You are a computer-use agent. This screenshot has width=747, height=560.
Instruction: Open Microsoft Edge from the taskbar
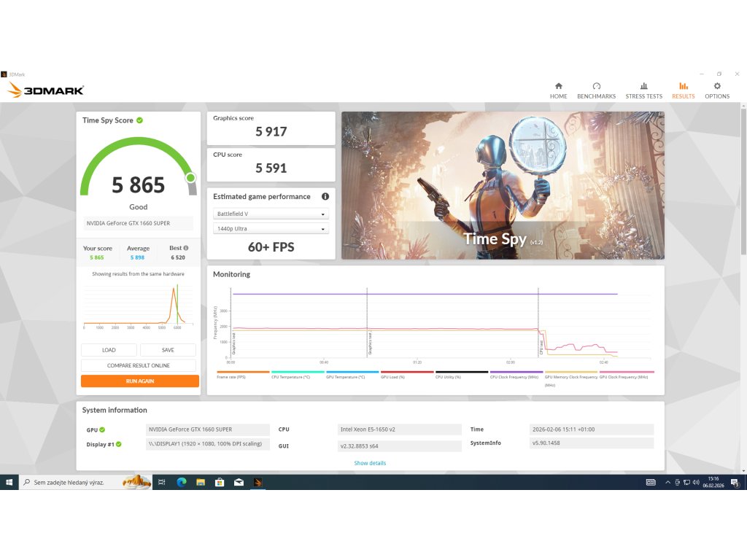182,482
